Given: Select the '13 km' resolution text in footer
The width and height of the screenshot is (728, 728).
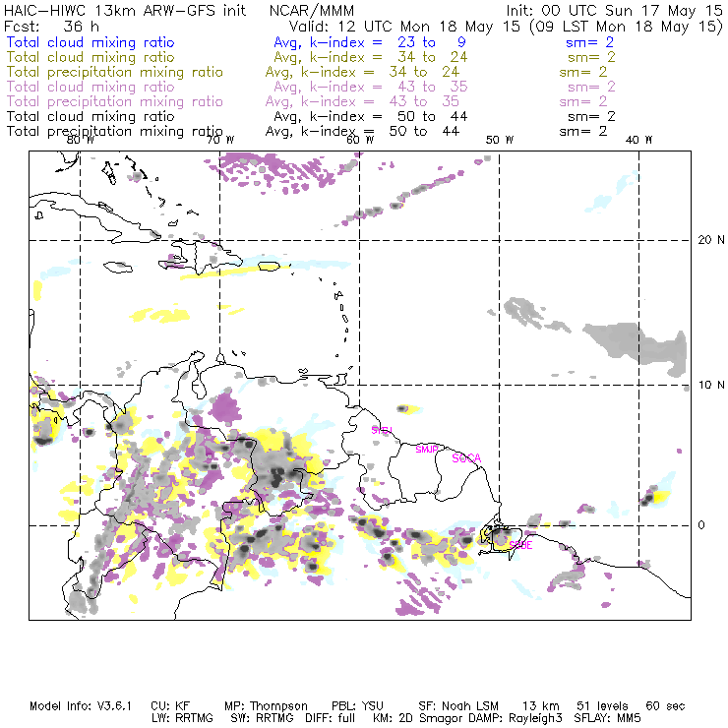Looking at the screenshot, I should pyautogui.click(x=540, y=706).
